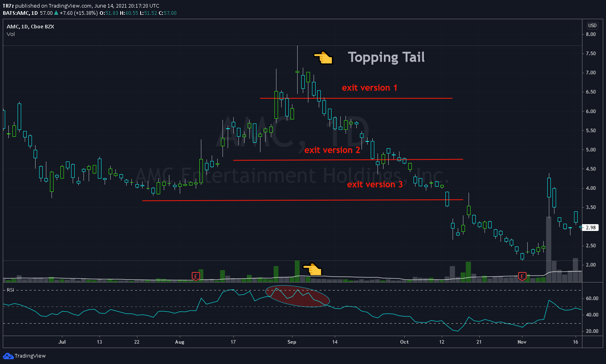Click the RSI 20.00 axis label
Screen dimensions: 606x364
click(x=592, y=331)
